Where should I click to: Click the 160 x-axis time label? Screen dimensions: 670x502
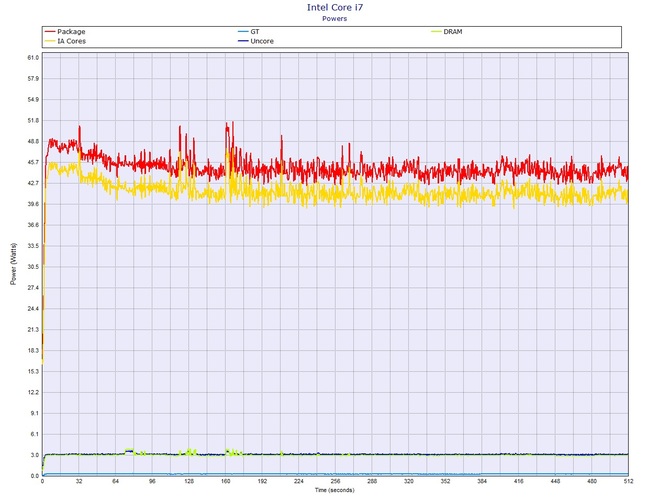226,481
